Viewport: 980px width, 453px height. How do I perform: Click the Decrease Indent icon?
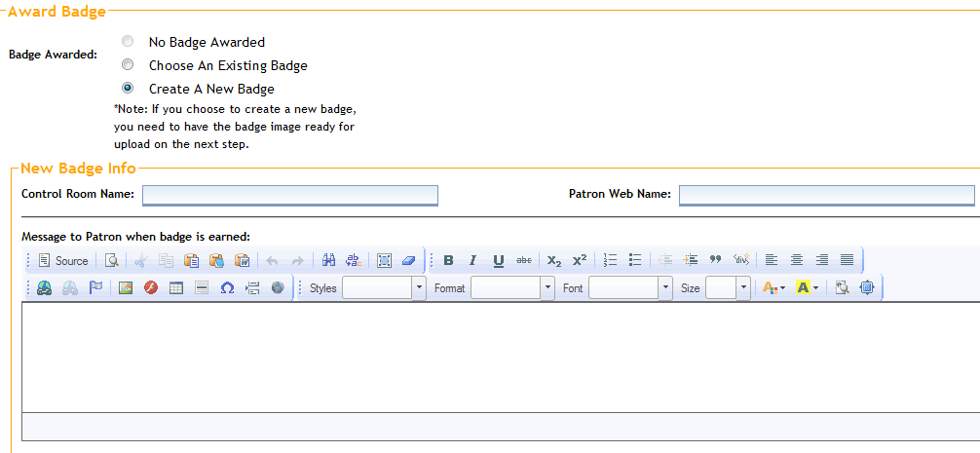point(665,260)
